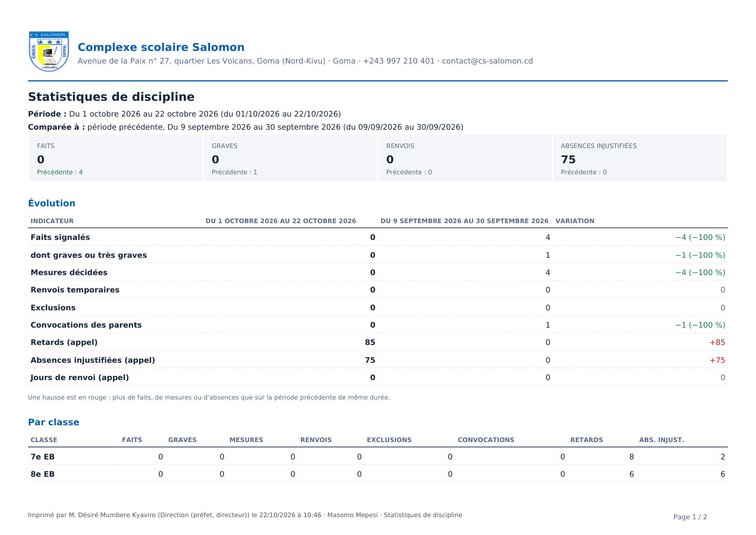This screenshot has width=756, height=535.
Task: Select the "7e EB" class row label
Action: click(x=43, y=457)
